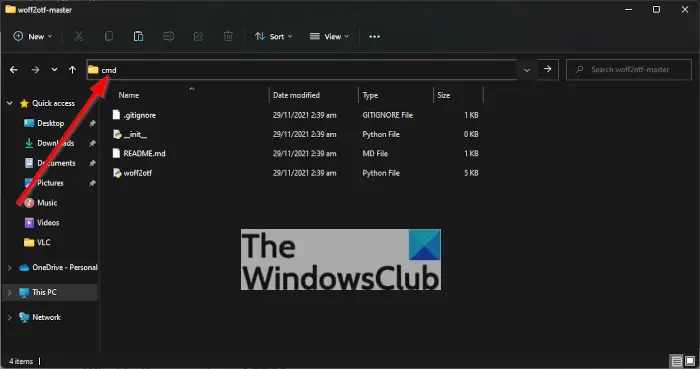Image resolution: width=700 pixels, height=369 pixels.
Task: Click the .gitignore file icon
Action: tap(117, 115)
